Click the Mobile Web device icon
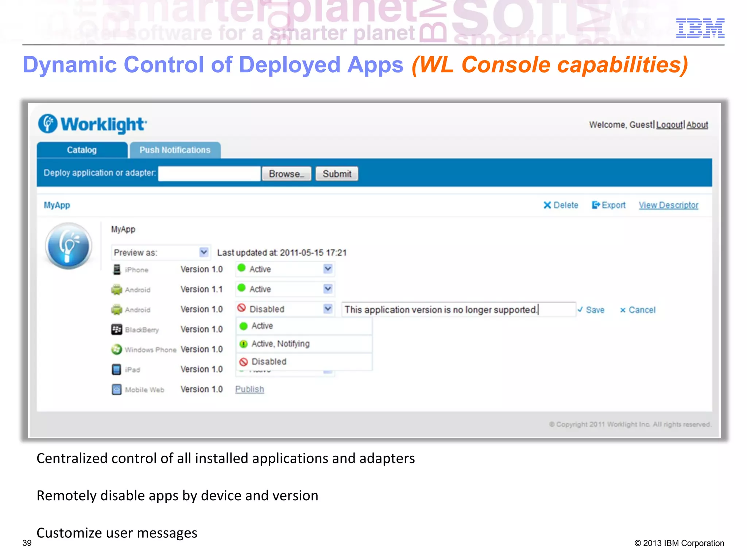Image resolution: width=747 pixels, height=560 pixels. pyautogui.click(x=117, y=389)
